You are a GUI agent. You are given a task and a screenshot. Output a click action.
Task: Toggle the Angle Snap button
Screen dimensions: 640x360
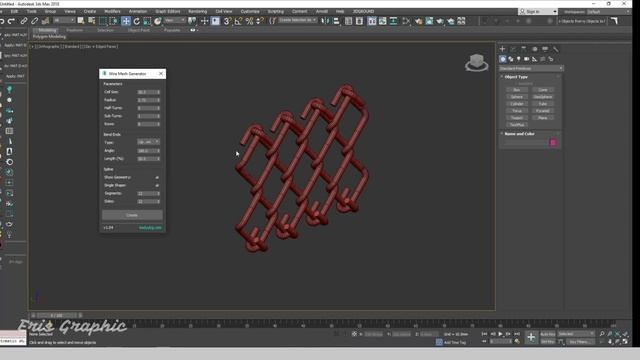[239, 21]
